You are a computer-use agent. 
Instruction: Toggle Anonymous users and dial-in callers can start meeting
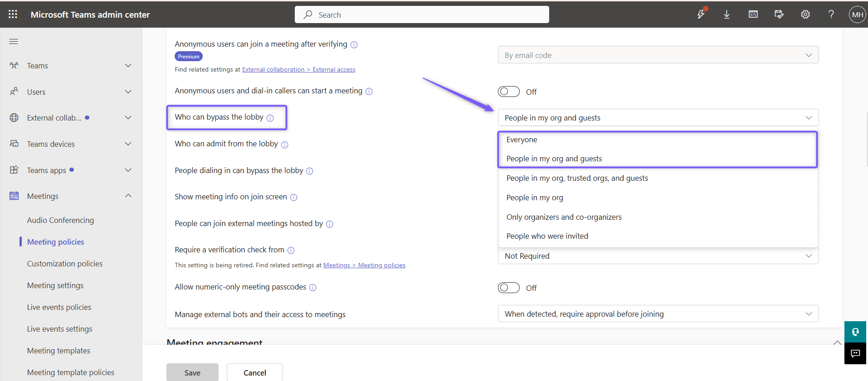(509, 92)
